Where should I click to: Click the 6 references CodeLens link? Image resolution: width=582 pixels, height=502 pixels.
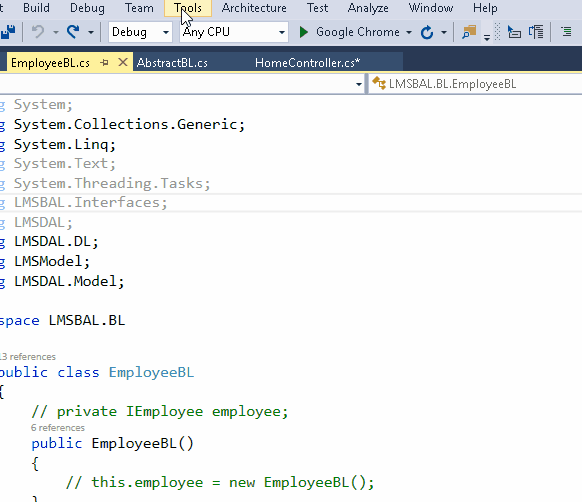click(x=58, y=428)
